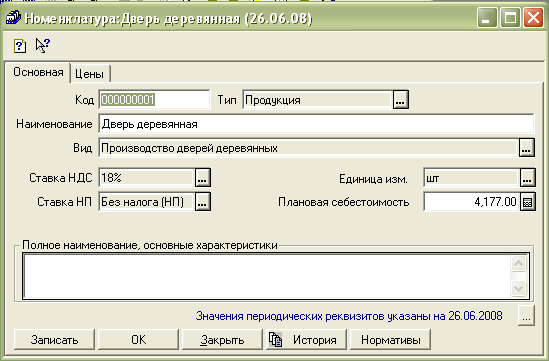Screen dimensions: 549x361
Task: Click the Вид field Производство дверей деревянных
Action: [308, 148]
